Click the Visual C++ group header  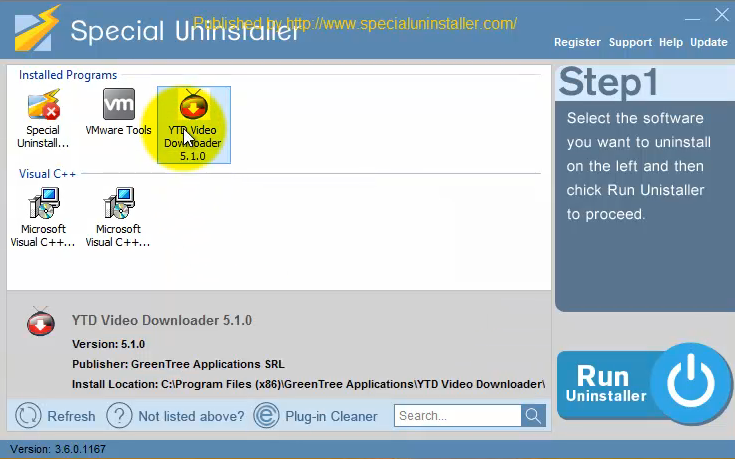coord(47,174)
